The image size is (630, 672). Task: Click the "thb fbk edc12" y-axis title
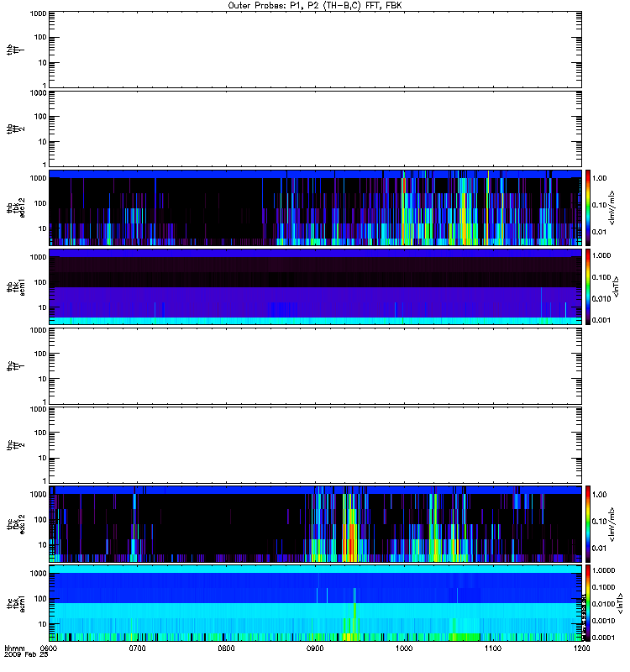(x=16, y=207)
